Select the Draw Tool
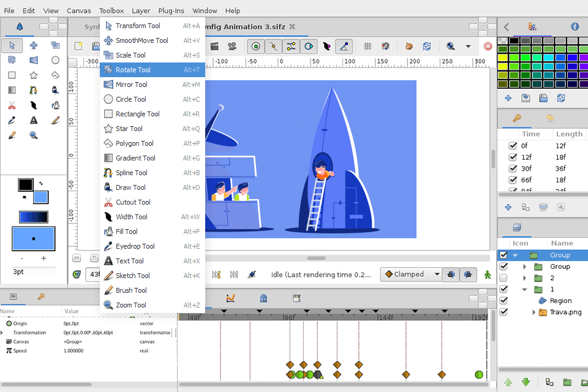This screenshot has width=588, height=392. (x=130, y=187)
